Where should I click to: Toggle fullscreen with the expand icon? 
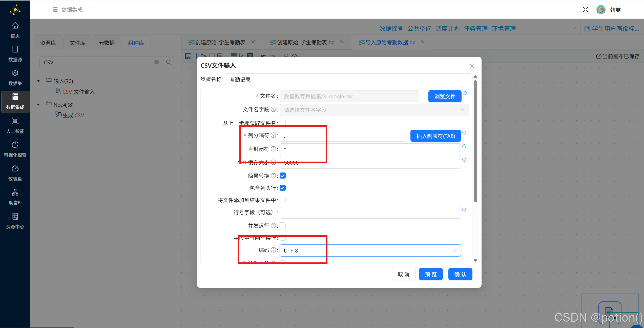[586, 10]
